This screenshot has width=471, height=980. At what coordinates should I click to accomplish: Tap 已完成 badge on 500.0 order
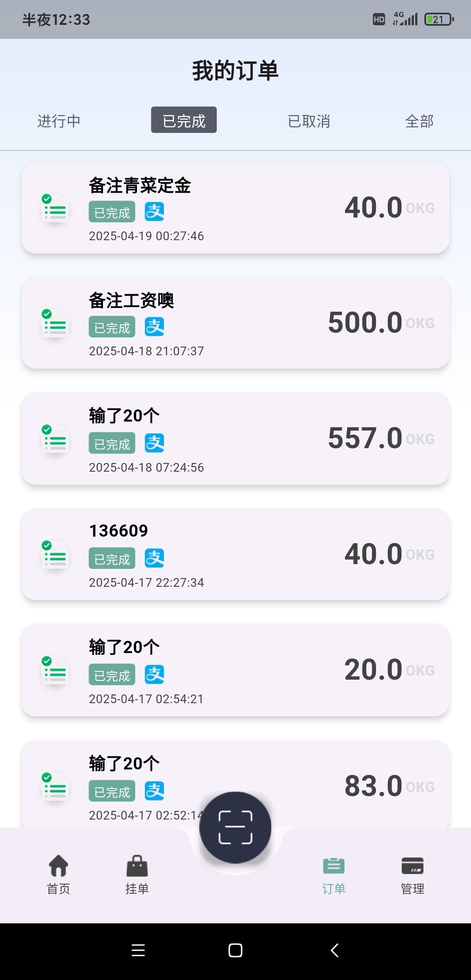[112, 327]
